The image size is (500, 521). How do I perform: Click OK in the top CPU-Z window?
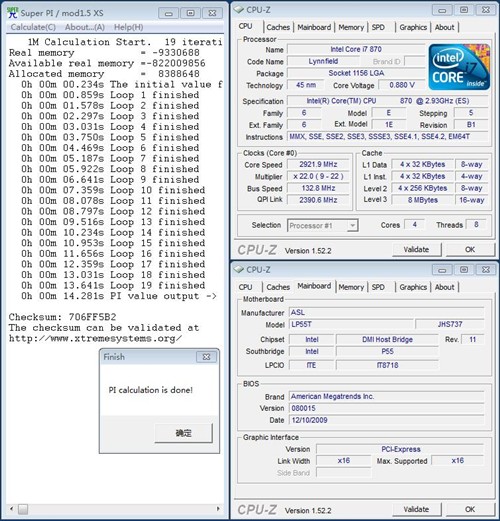click(470, 249)
